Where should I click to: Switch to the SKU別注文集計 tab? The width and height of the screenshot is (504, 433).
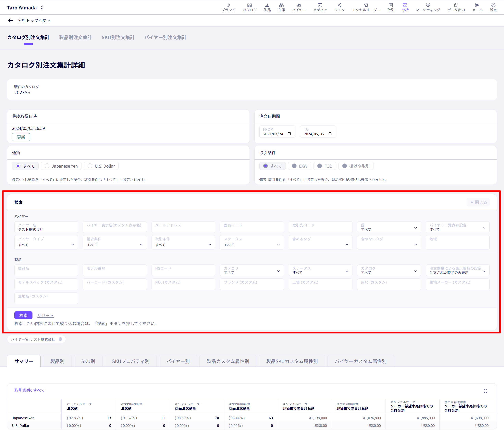coord(118,37)
